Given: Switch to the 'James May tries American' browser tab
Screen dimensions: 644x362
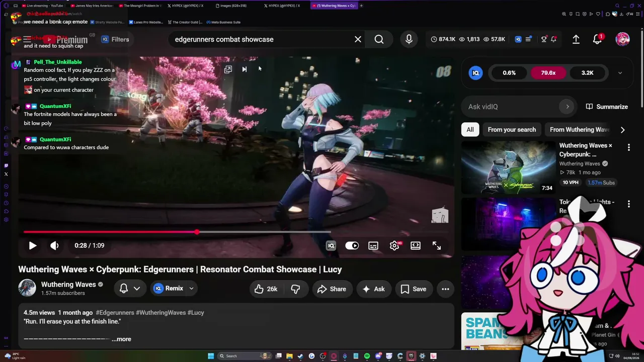Looking at the screenshot, I should [x=92, y=6].
